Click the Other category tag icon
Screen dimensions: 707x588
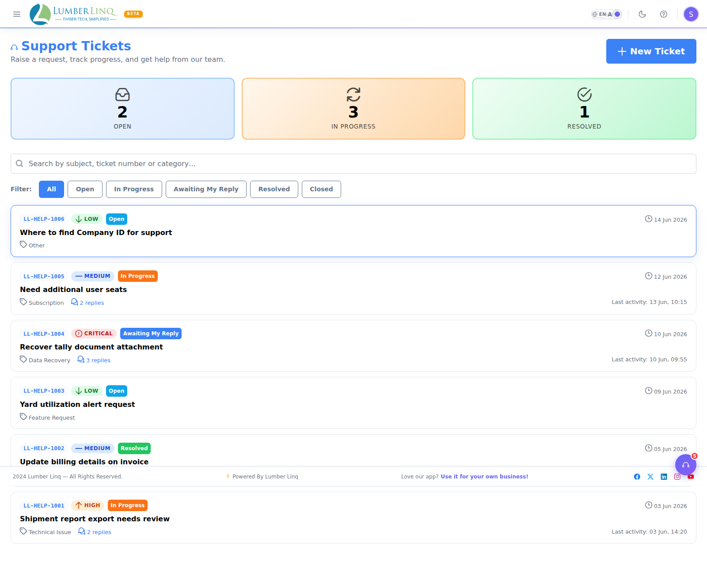click(x=23, y=244)
